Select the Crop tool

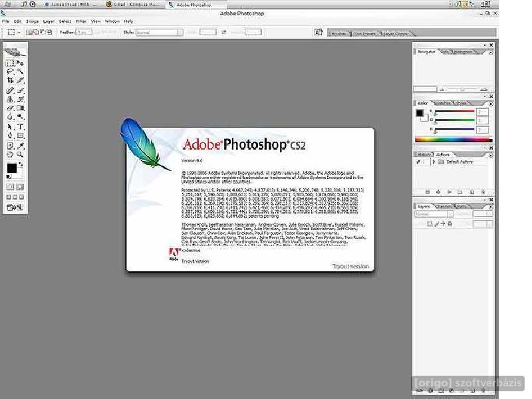[x=10, y=80]
